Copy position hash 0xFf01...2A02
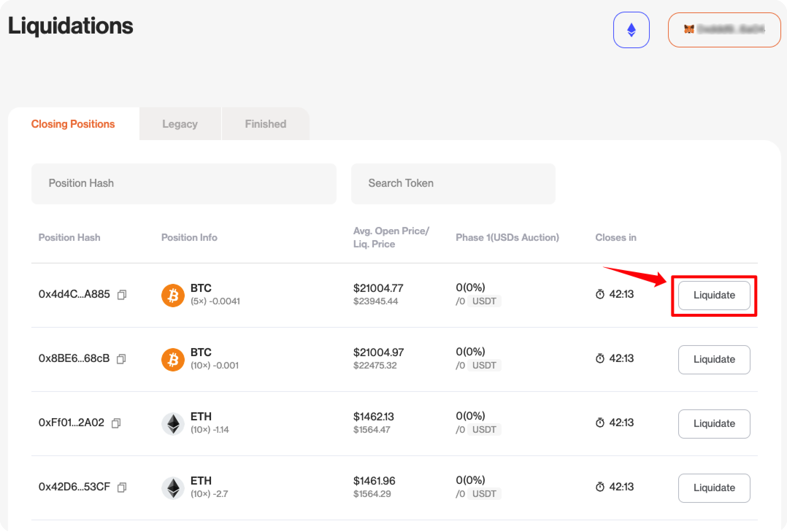Viewport: 787px width, 532px height. tap(116, 423)
